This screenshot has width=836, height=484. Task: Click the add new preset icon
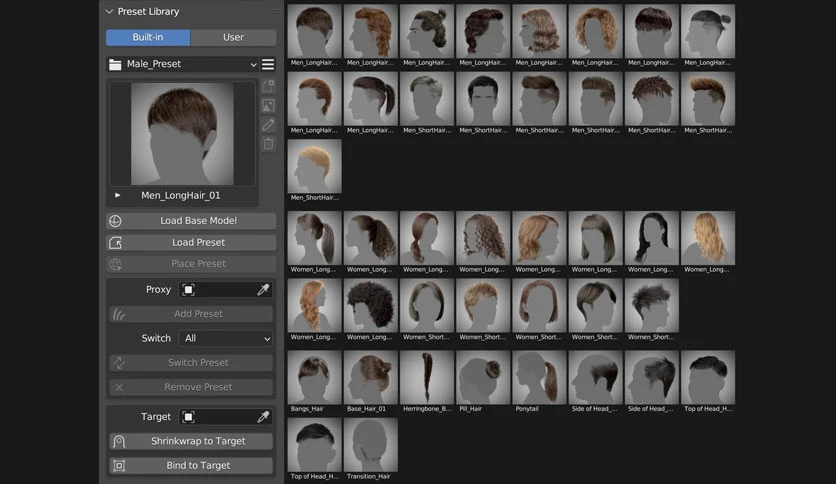click(268, 86)
